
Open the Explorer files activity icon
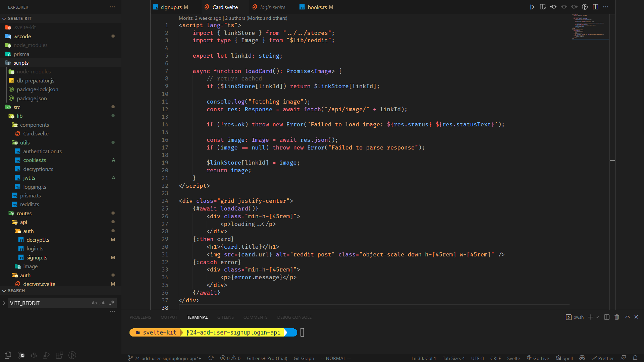[8, 355]
